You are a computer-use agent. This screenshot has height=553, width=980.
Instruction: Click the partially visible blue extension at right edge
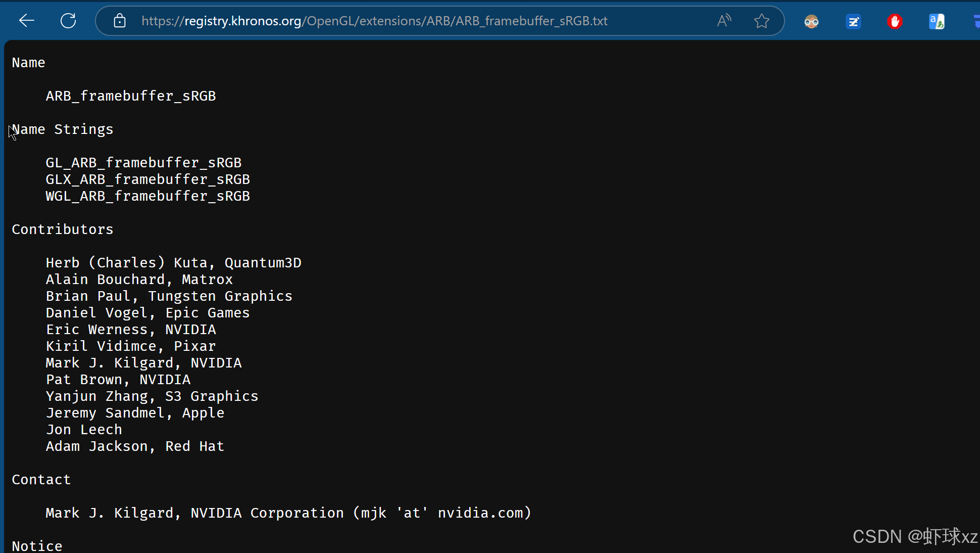click(976, 21)
